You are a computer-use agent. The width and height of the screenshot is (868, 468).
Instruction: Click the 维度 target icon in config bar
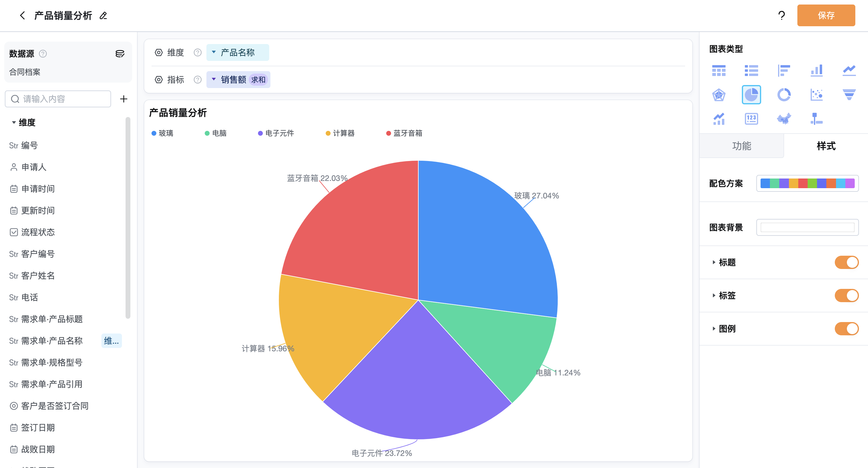159,52
